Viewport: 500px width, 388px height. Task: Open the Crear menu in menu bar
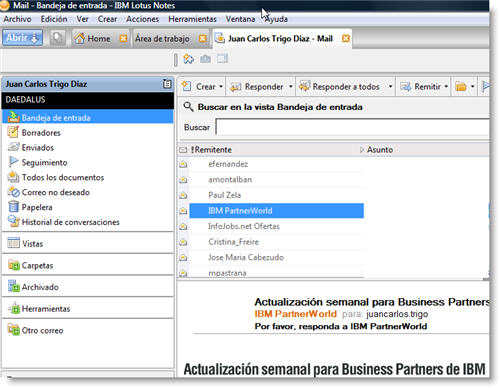107,19
